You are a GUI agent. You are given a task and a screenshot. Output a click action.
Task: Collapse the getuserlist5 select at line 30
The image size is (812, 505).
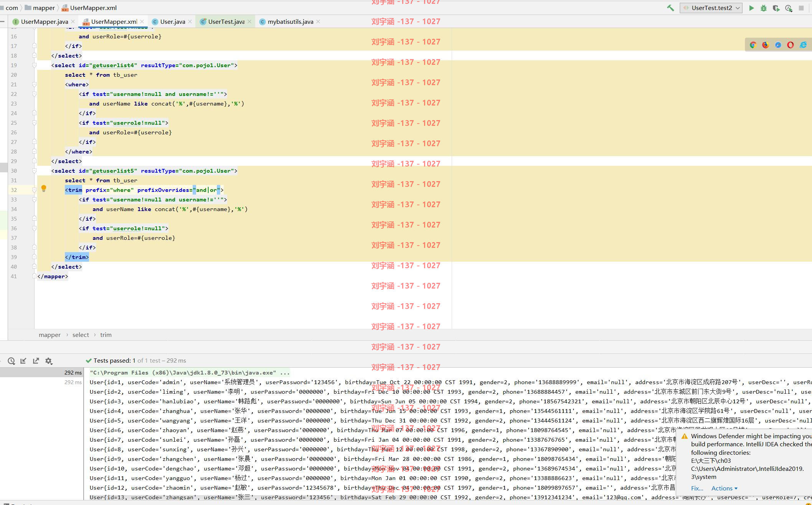(34, 171)
